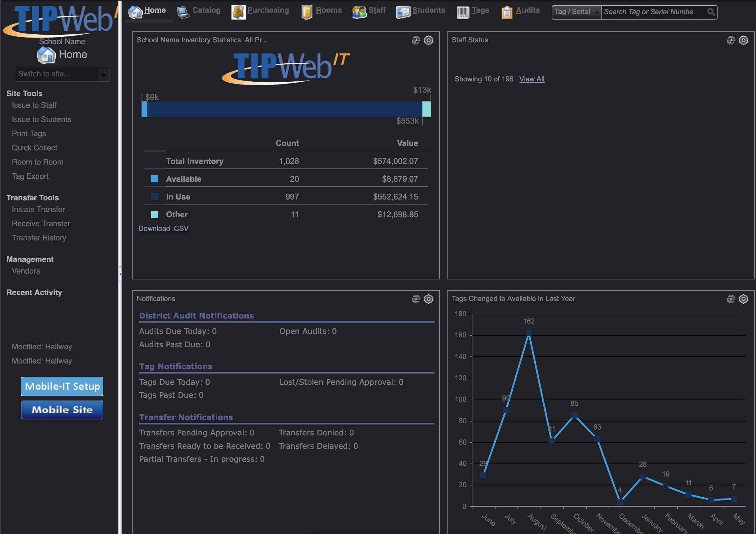Screen dimensions: 756x534
Task: Open Issue to Students
Action: coord(41,120)
